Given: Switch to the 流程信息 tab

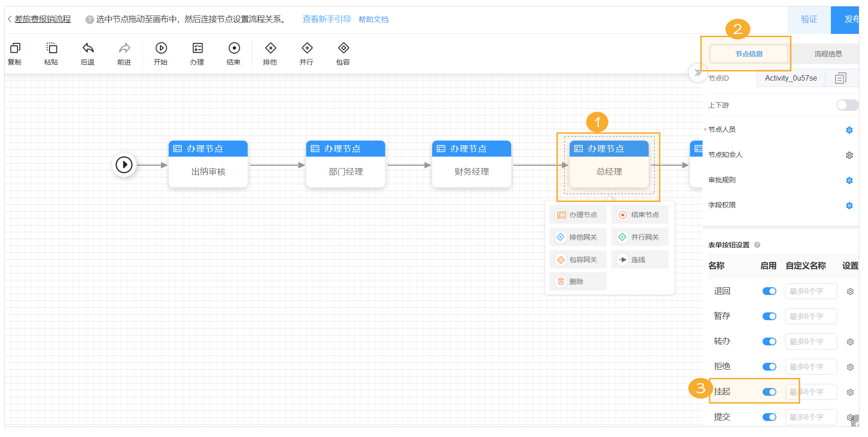Looking at the screenshot, I should tap(828, 54).
